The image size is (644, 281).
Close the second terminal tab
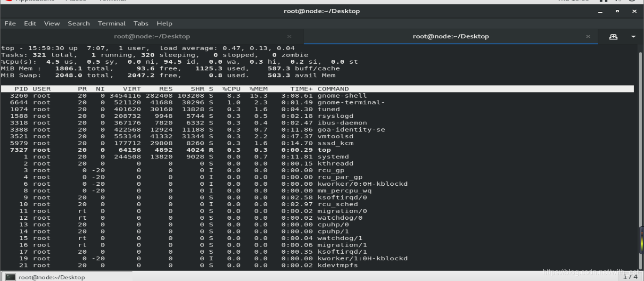(588, 36)
